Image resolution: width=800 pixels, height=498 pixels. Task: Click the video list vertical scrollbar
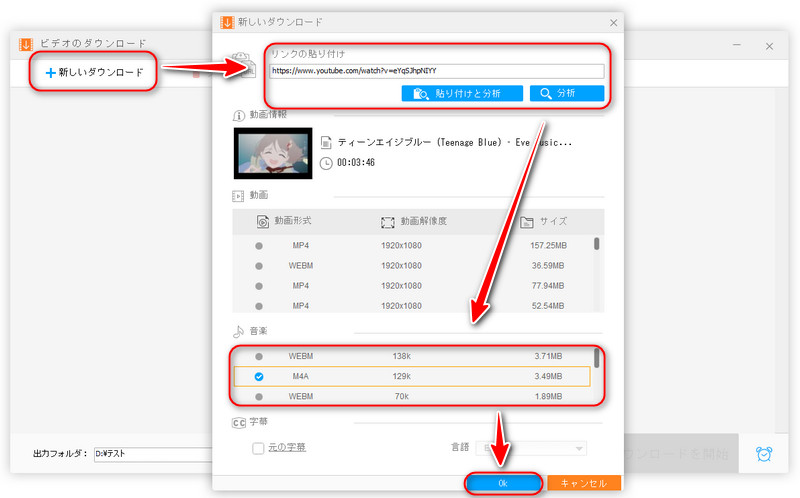pyautogui.click(x=597, y=243)
